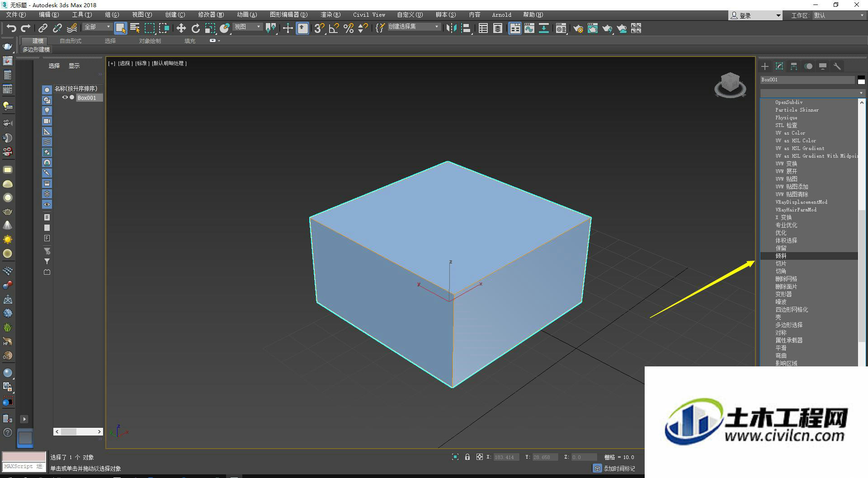Click the Bind to Space Warp icon
Image resolution: width=868 pixels, height=478 pixels.
tap(72, 28)
